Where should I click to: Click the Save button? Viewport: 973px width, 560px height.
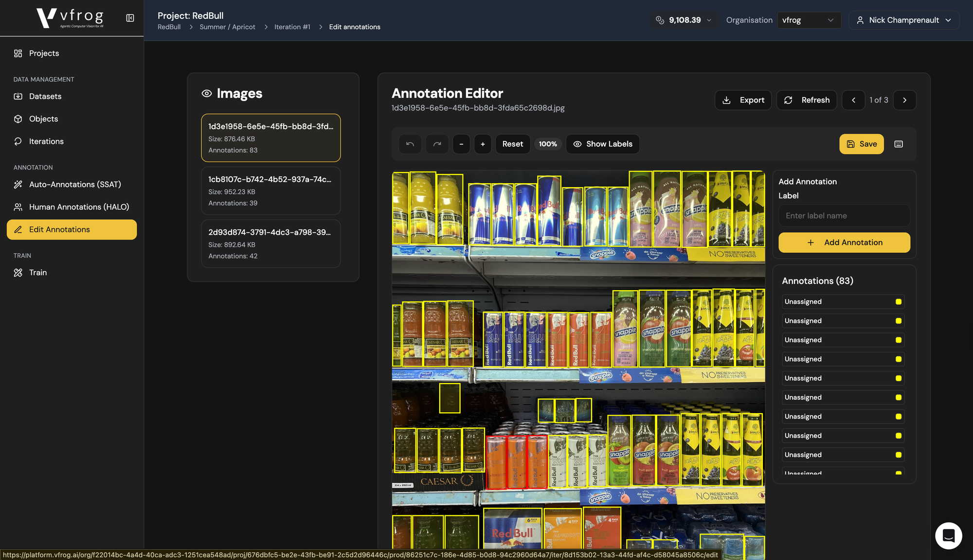(861, 144)
